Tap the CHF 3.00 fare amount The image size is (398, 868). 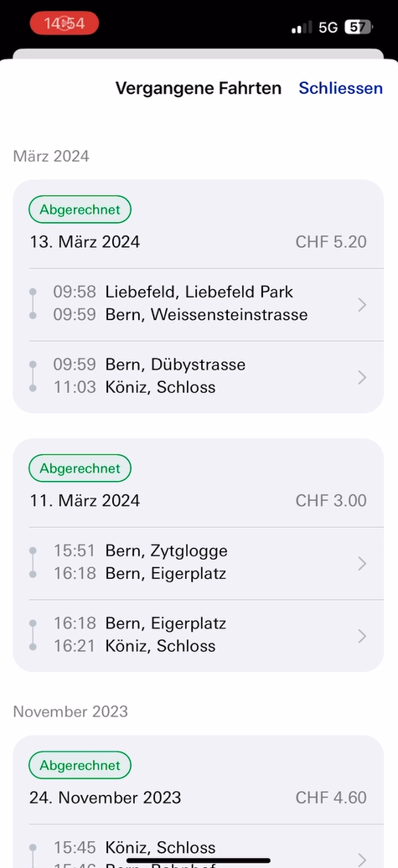tap(331, 500)
